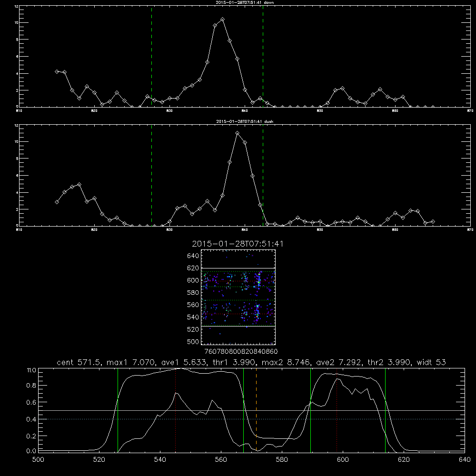Click the 'cent 571.5' value in the stats header
Viewport: 476px width, 476px height.
click(80, 362)
